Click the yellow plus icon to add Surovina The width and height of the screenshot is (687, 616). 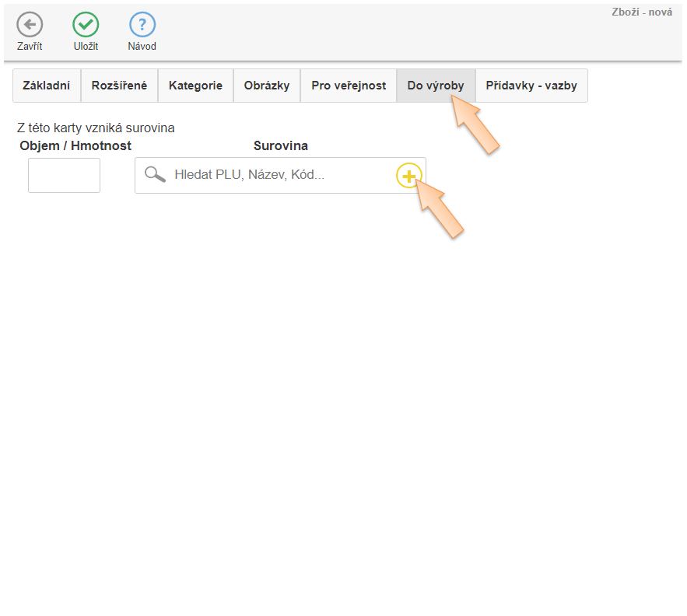(408, 176)
